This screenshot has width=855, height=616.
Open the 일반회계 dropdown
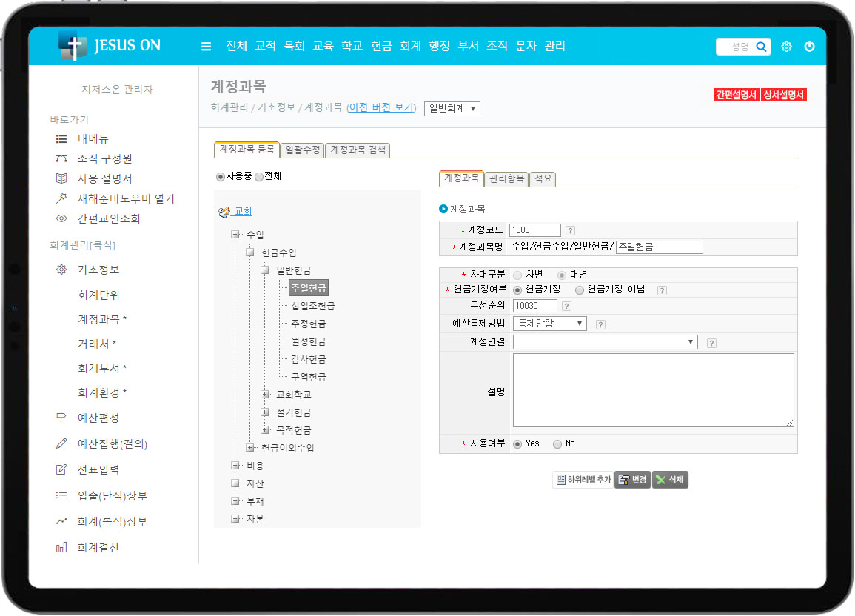[452, 109]
